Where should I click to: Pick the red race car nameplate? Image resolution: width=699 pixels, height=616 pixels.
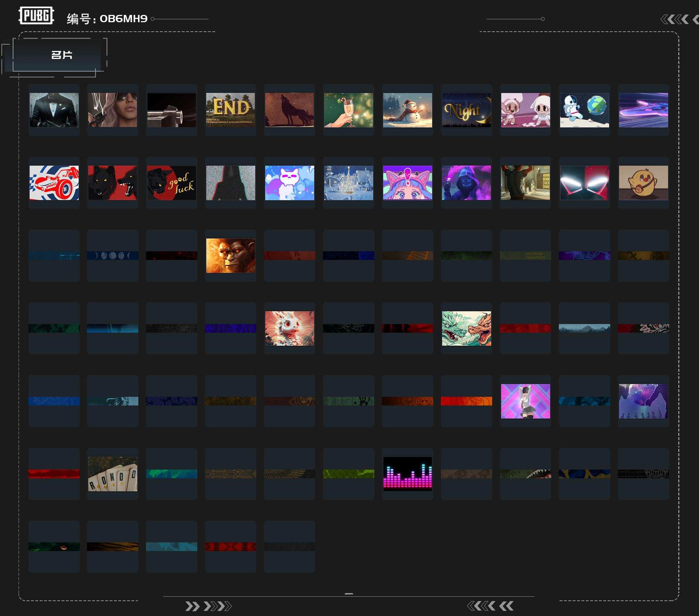[54, 183]
